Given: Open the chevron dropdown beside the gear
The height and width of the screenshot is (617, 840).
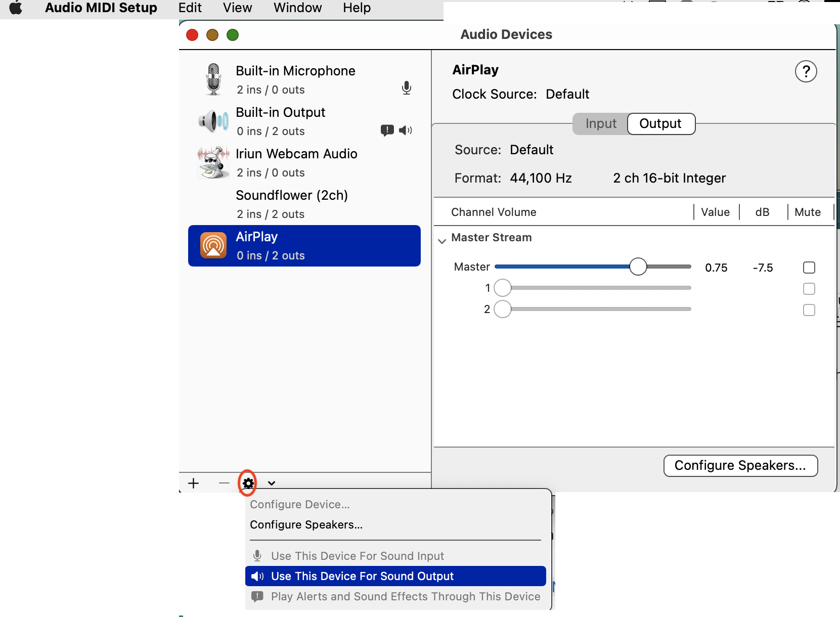Looking at the screenshot, I should tap(272, 483).
